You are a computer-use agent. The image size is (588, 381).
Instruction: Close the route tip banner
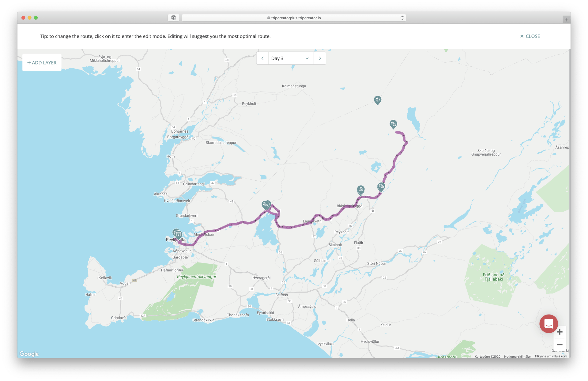coord(530,36)
